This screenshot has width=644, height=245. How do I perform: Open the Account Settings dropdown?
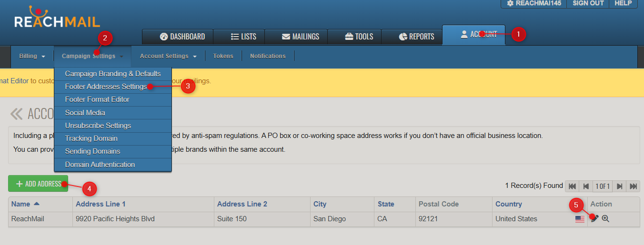coord(168,56)
